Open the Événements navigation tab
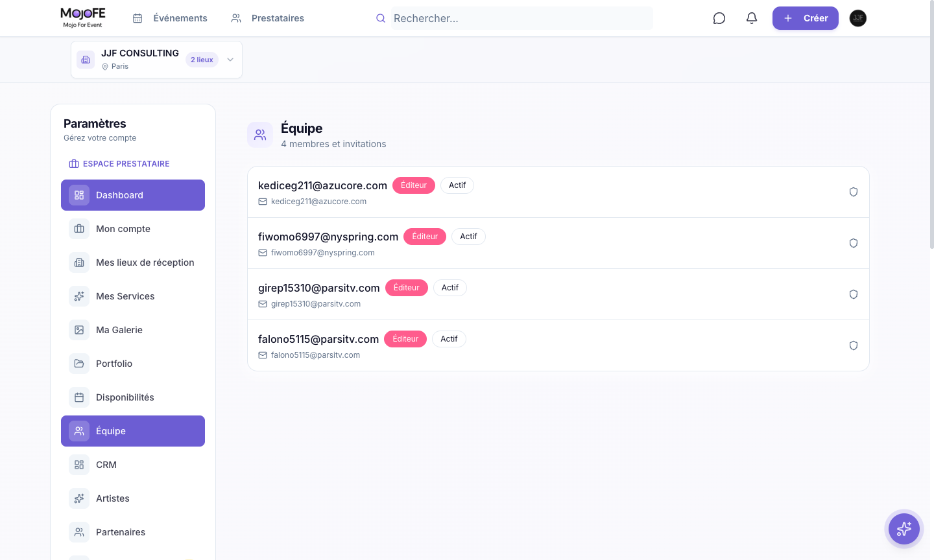The width and height of the screenshot is (934, 560). pyautogui.click(x=170, y=18)
